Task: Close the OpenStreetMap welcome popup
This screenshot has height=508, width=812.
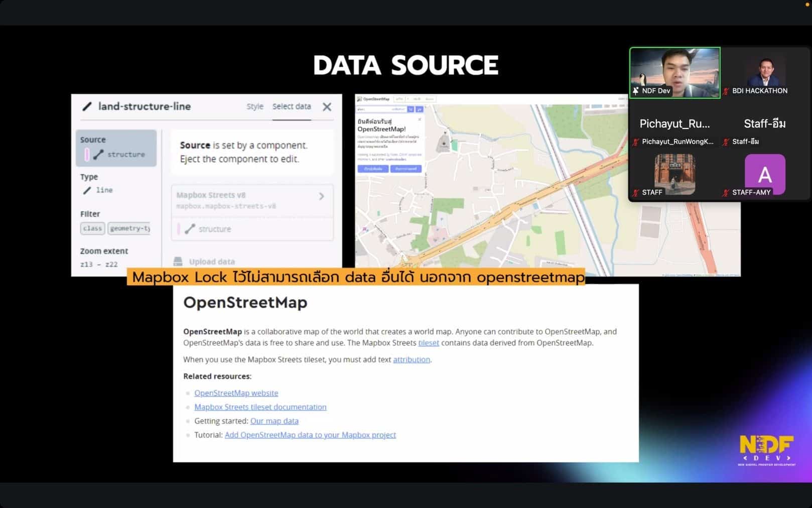Action: [x=420, y=119]
